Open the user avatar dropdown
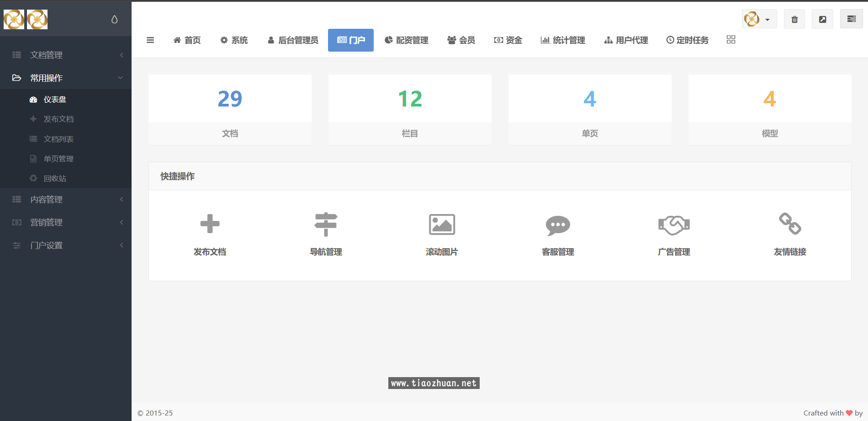The height and width of the screenshot is (421, 868). (758, 19)
